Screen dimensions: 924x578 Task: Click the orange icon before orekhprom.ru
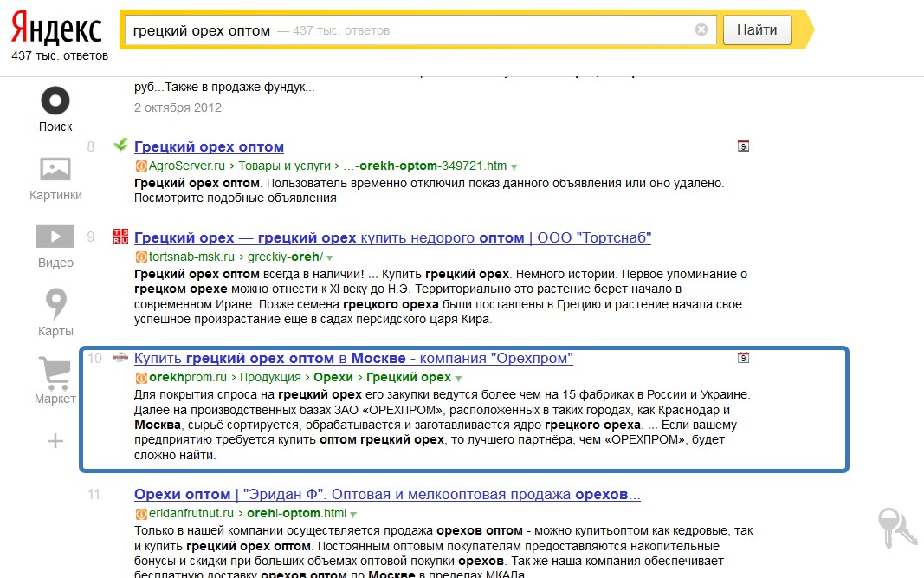point(141,378)
